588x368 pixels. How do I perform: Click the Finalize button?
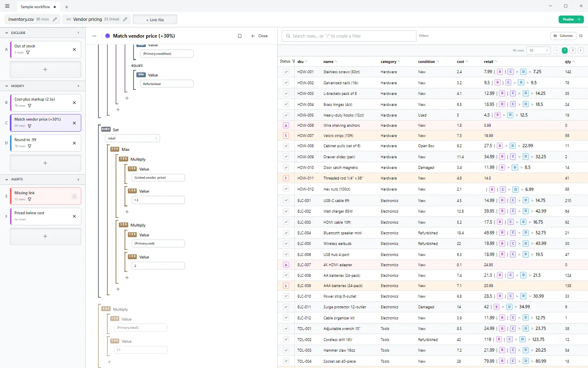[571, 19]
